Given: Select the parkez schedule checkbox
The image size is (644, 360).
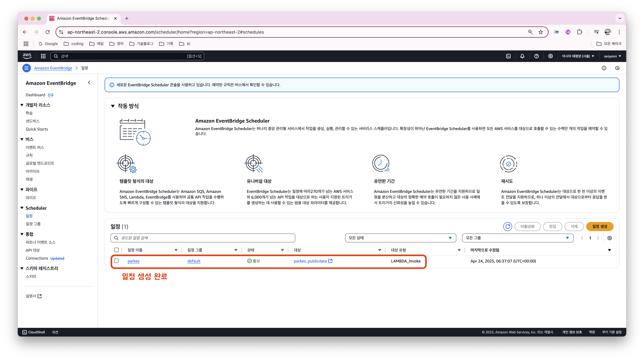Looking at the screenshot, I should click(116, 261).
